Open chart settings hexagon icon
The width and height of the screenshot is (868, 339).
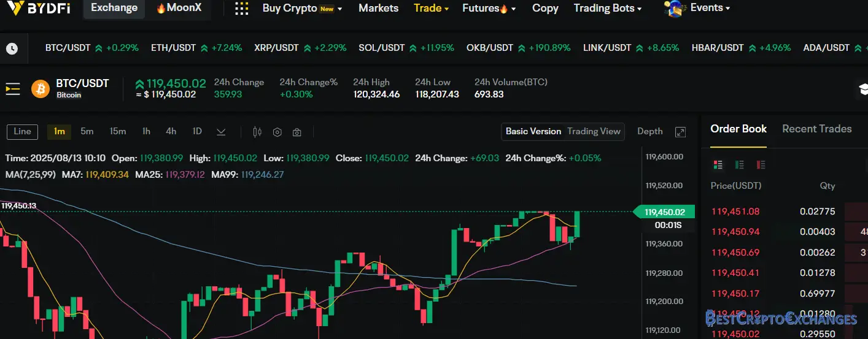[x=277, y=132]
